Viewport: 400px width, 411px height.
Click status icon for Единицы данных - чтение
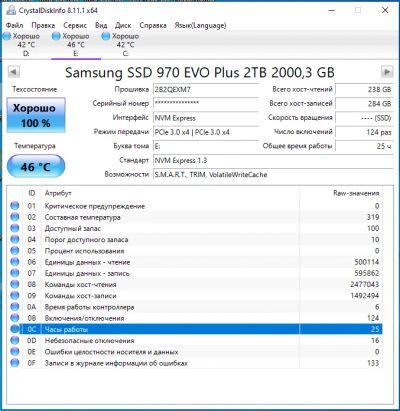[15, 262]
